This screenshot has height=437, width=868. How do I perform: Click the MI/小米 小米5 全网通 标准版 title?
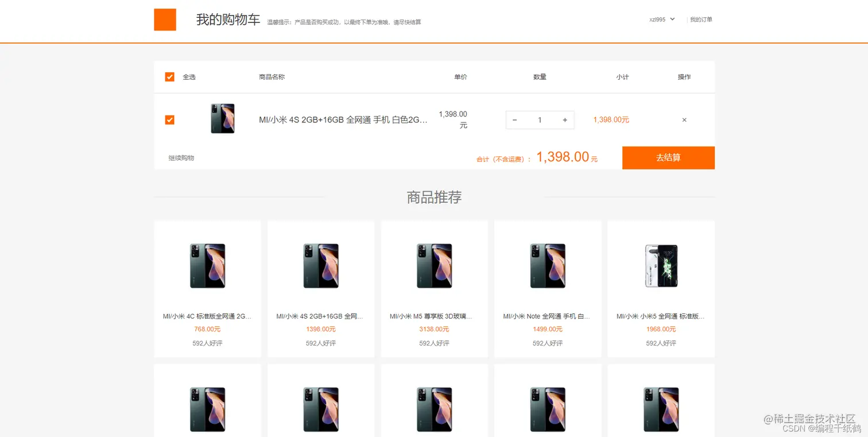tap(661, 316)
